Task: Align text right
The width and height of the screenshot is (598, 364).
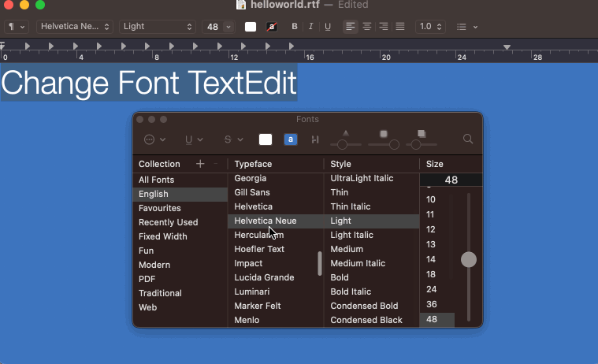Action: [x=384, y=27]
